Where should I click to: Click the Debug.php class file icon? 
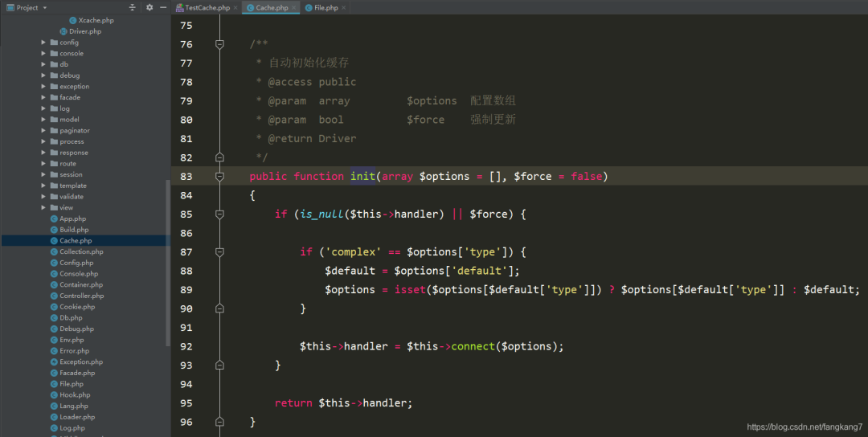pyautogui.click(x=54, y=329)
